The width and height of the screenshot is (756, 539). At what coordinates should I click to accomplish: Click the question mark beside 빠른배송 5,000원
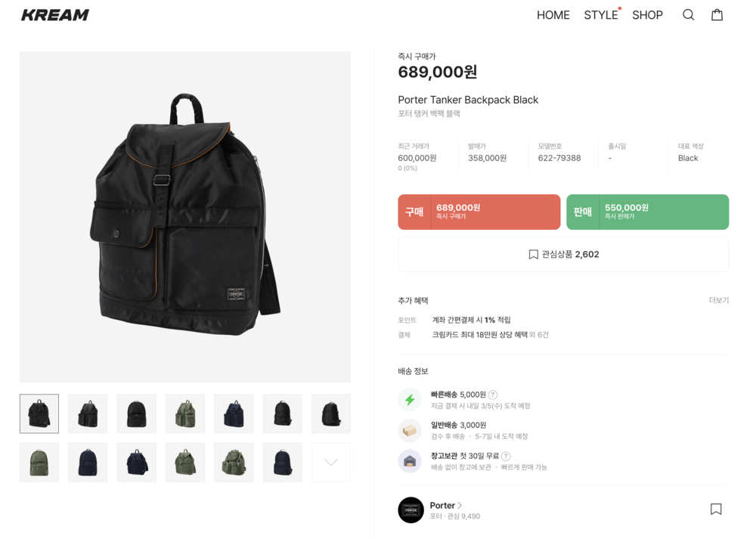pos(493,395)
